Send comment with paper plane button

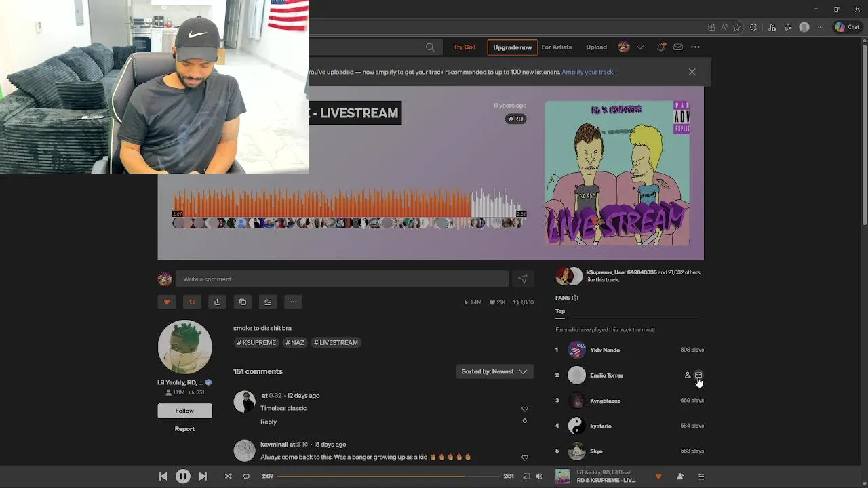coord(523,279)
